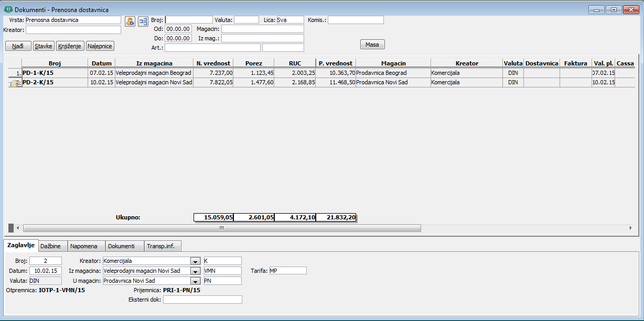Focus the Eksterni dok input field

tap(203, 300)
